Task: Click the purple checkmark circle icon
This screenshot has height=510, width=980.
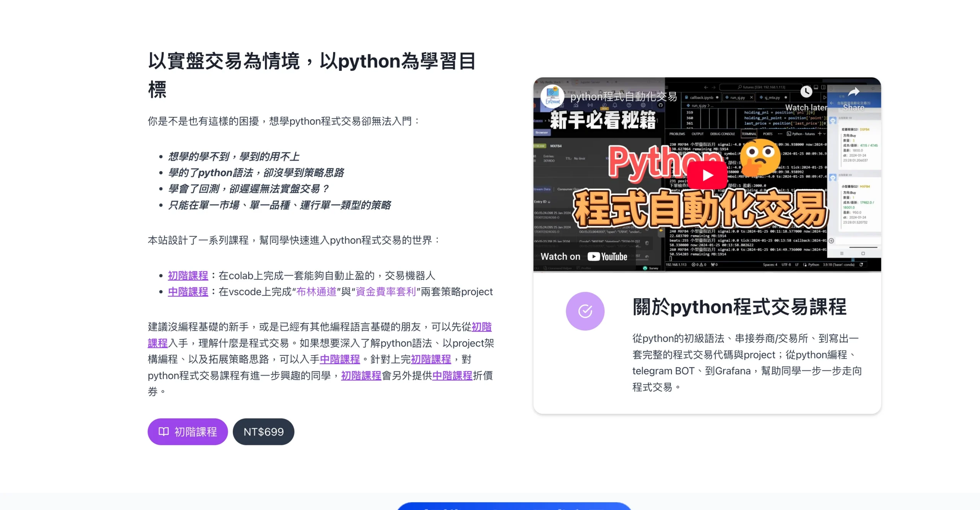Action: (x=585, y=311)
